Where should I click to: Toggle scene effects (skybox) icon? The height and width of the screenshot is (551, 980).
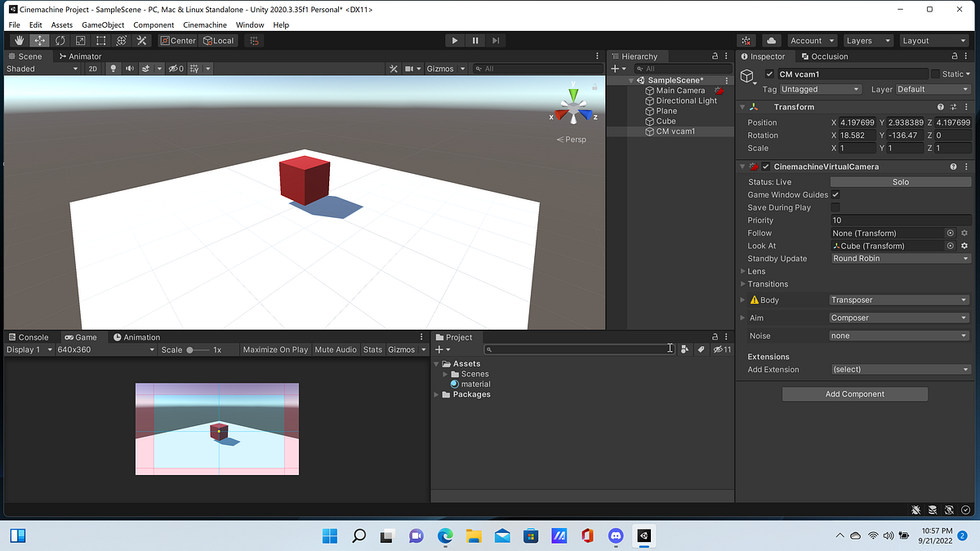145,69
